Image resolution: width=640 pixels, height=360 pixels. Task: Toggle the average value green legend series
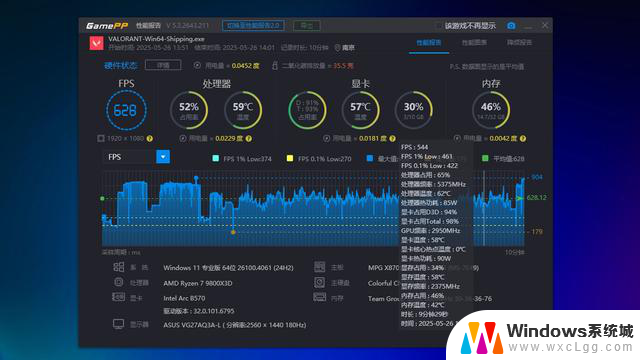tap(503, 159)
